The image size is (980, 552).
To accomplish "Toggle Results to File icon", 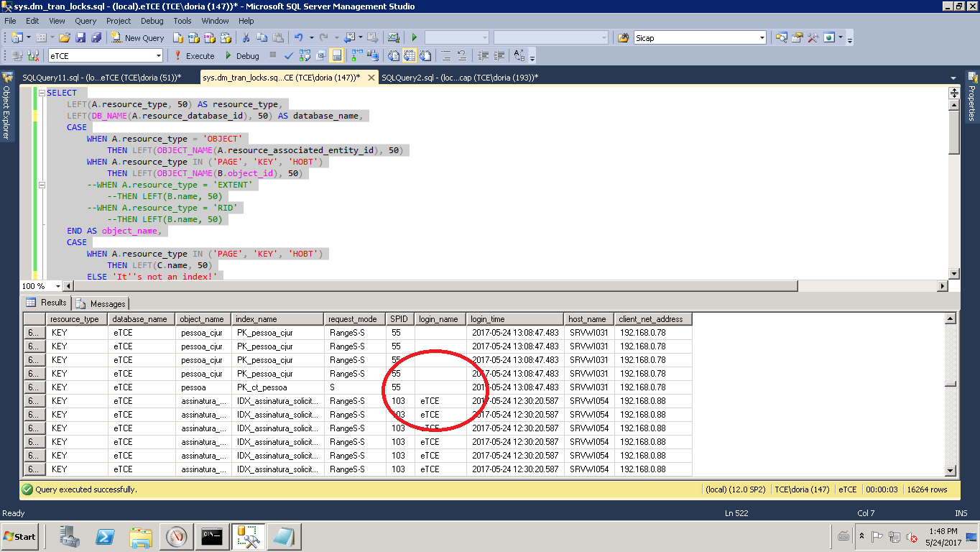I will pyautogui.click(x=425, y=55).
